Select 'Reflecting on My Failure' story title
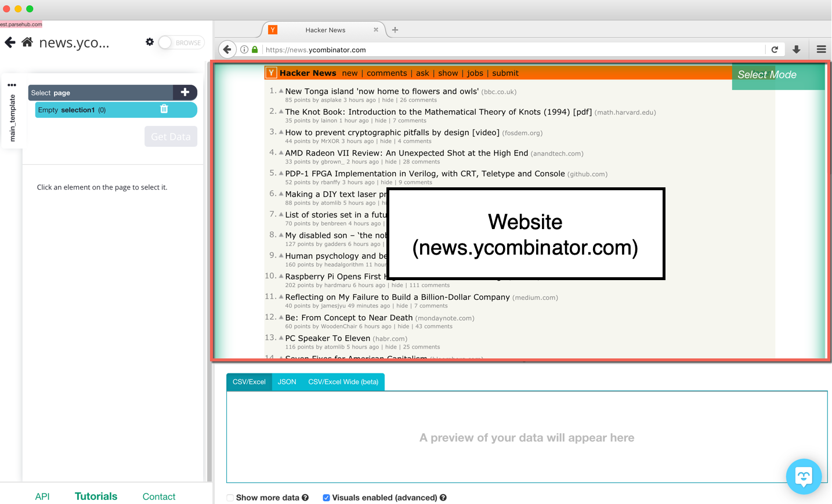The height and width of the screenshot is (504, 832). click(397, 297)
